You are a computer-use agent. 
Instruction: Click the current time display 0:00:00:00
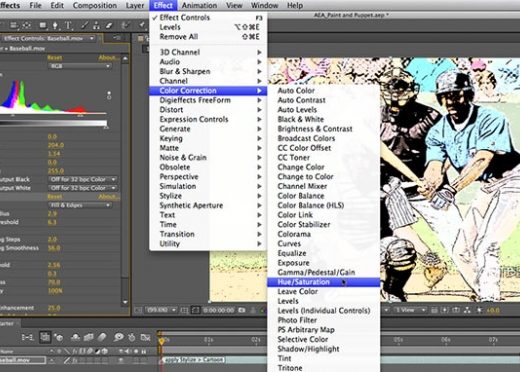pos(219,310)
